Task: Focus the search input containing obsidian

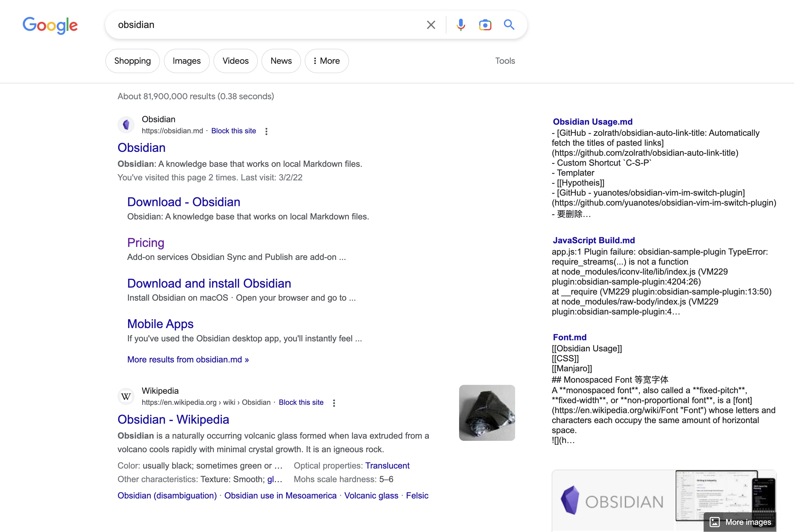Action: 265,25
